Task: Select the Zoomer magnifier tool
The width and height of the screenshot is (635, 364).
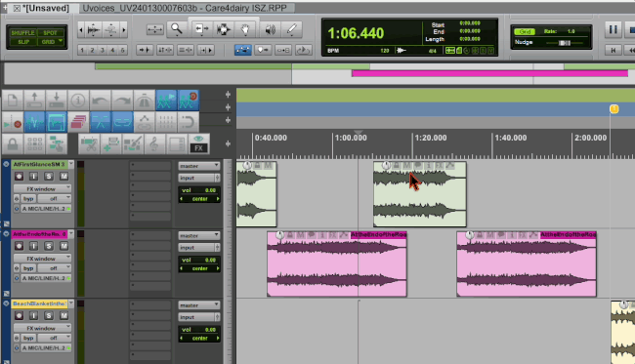Action: click(177, 28)
